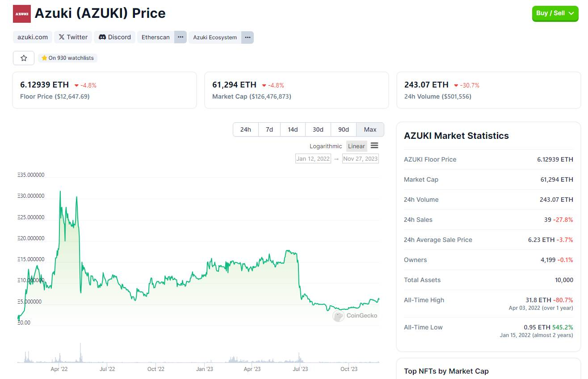Click the Top NFTs by Market Cap heading
The image size is (588, 379).
(x=446, y=371)
